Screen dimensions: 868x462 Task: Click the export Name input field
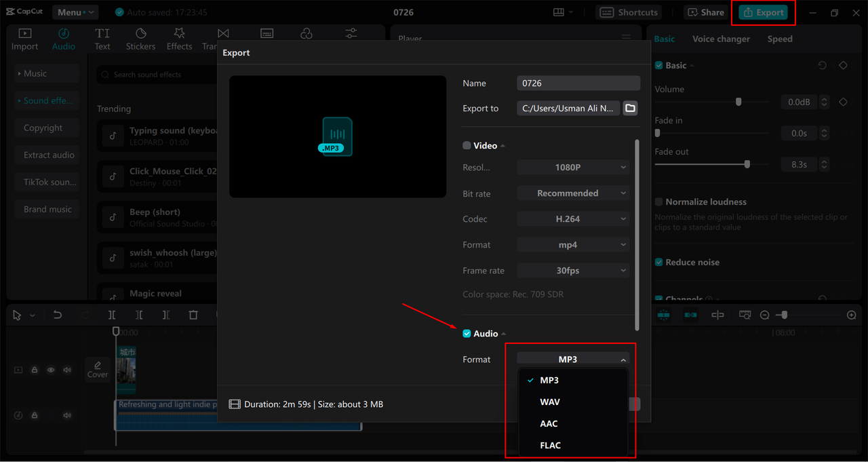[578, 83]
